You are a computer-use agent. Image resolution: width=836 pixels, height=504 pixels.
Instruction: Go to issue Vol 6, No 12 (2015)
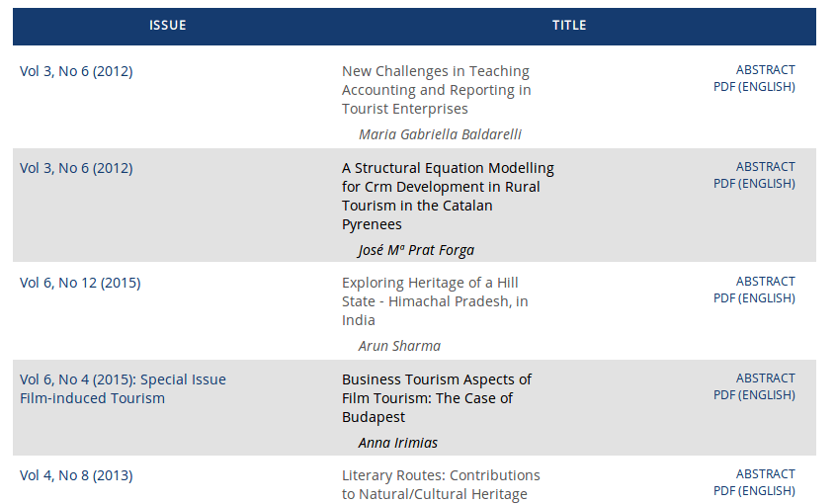(80, 283)
